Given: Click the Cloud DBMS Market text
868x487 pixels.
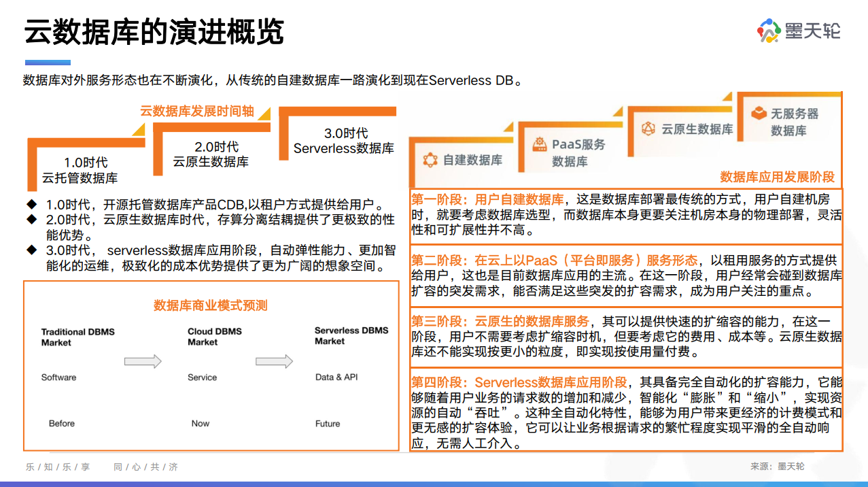Looking at the screenshot, I should (x=215, y=337).
